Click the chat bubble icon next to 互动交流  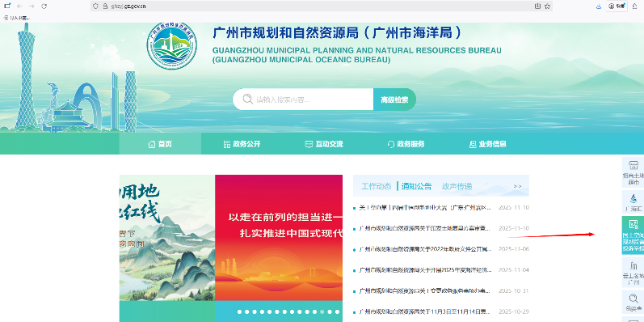309,144
